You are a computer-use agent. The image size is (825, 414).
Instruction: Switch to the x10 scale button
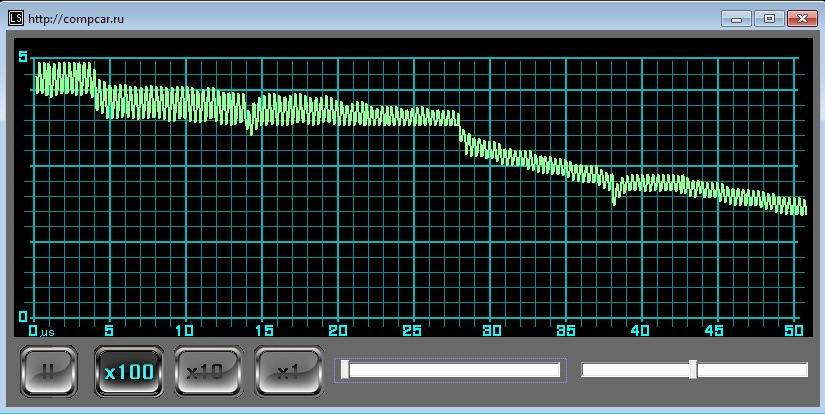point(208,372)
